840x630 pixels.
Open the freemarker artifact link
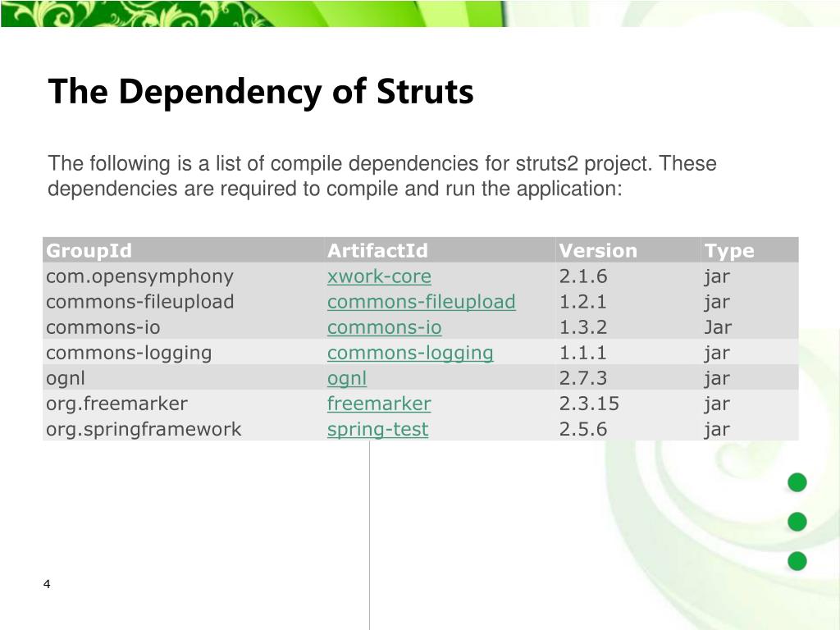[x=379, y=404]
